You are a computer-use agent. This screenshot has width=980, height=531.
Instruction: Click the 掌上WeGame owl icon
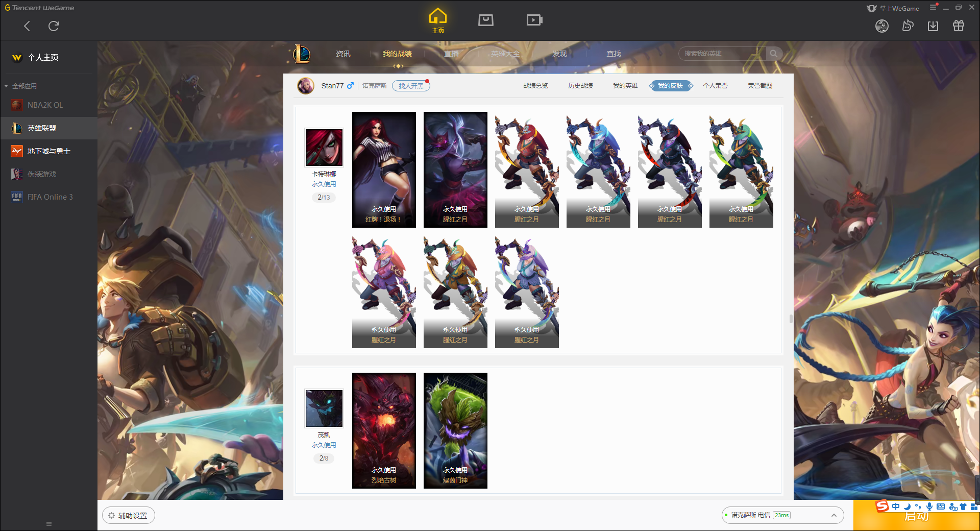tap(872, 8)
